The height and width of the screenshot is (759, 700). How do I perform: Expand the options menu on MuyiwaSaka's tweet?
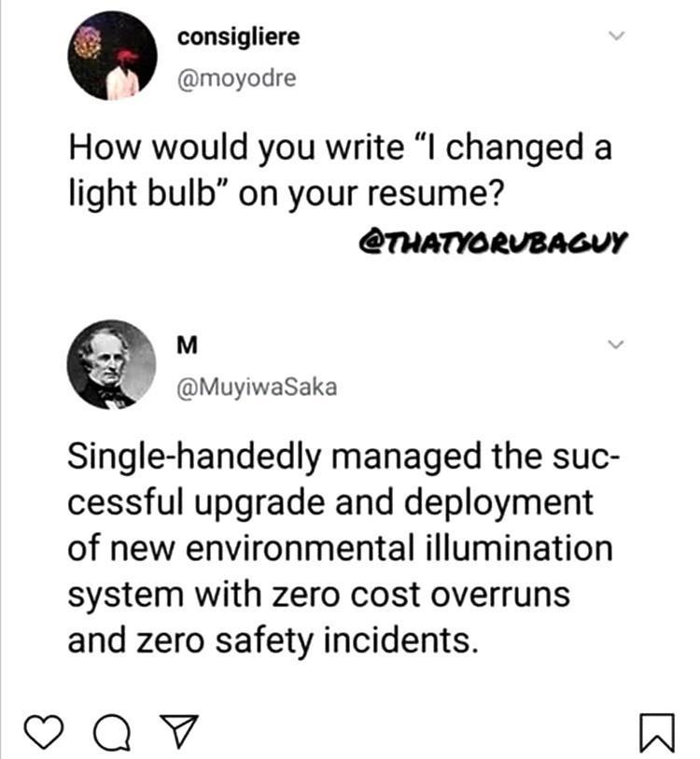614,342
